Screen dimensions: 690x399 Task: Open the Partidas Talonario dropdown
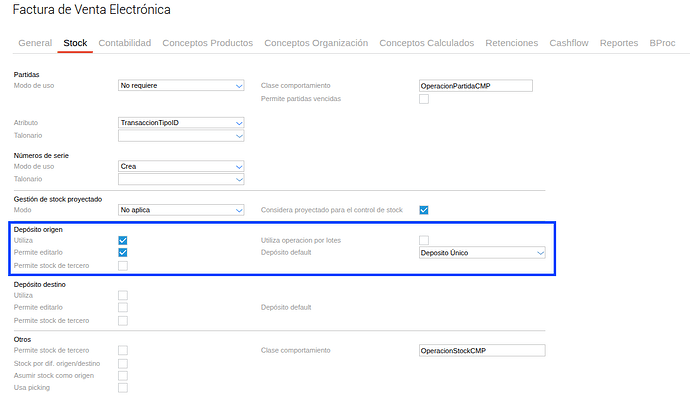[x=181, y=136]
